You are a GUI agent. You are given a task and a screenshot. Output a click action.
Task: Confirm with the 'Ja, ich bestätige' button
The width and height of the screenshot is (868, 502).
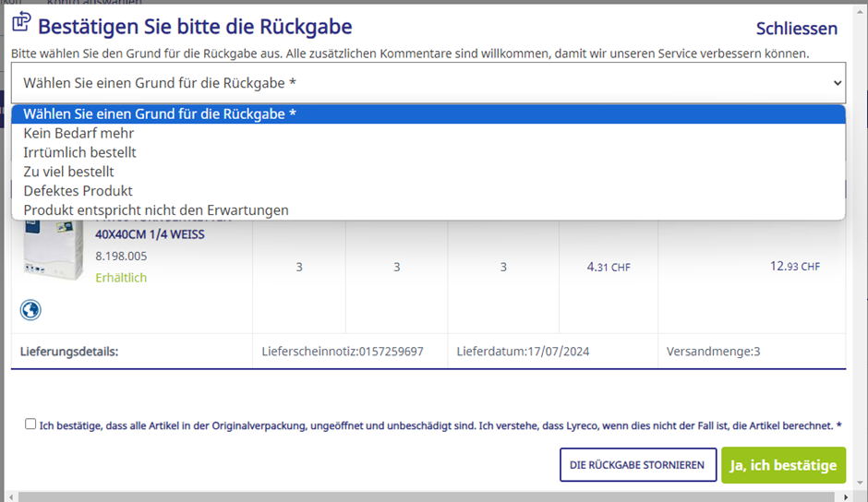click(x=783, y=465)
